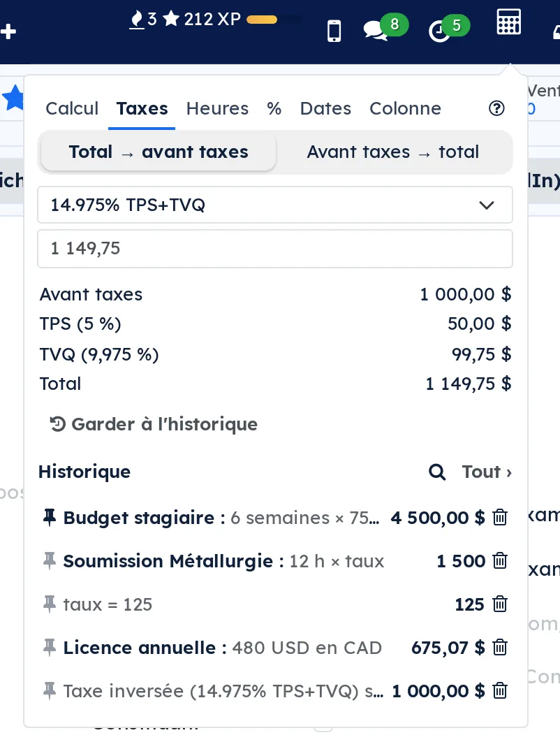This screenshot has width=560, height=749.
Task: Open the help question mark icon
Action: click(496, 108)
